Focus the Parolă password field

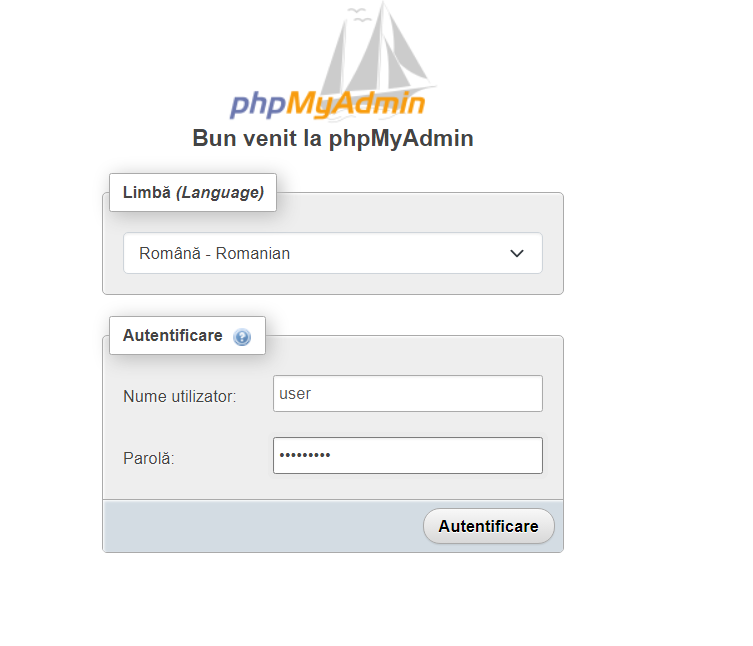[407, 455]
